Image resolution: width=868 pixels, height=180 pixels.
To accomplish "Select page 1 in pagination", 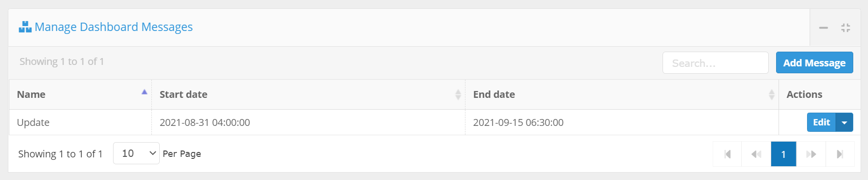I will [783, 154].
